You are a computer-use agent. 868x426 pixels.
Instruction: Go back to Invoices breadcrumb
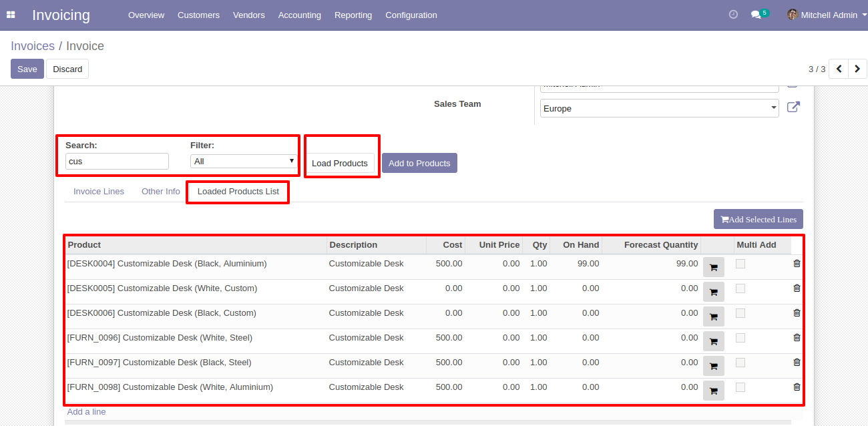pyautogui.click(x=33, y=46)
